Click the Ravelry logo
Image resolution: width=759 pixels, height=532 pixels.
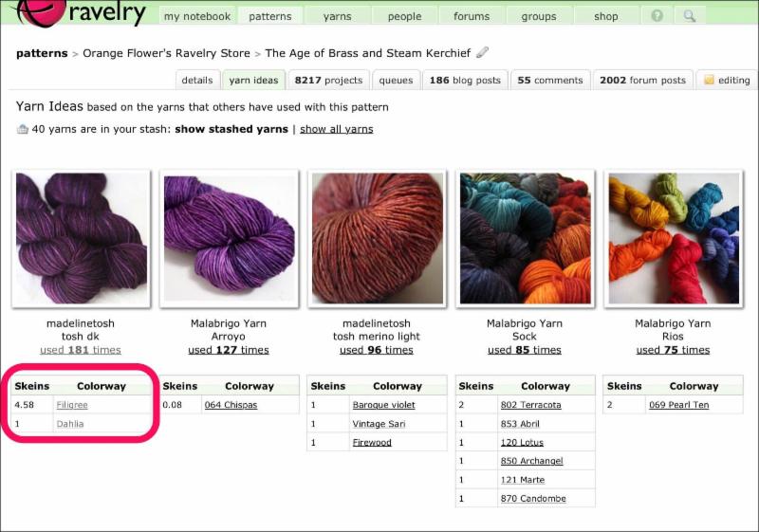80,13
